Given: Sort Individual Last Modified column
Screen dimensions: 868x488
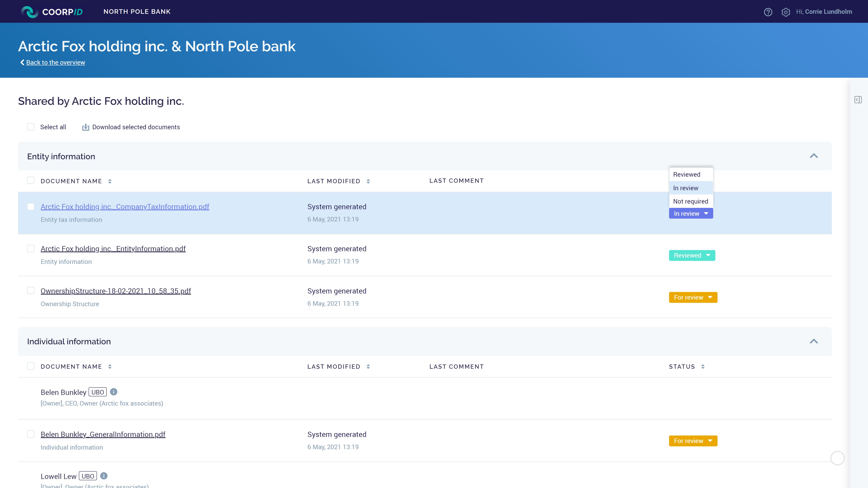Looking at the screenshot, I should [368, 367].
